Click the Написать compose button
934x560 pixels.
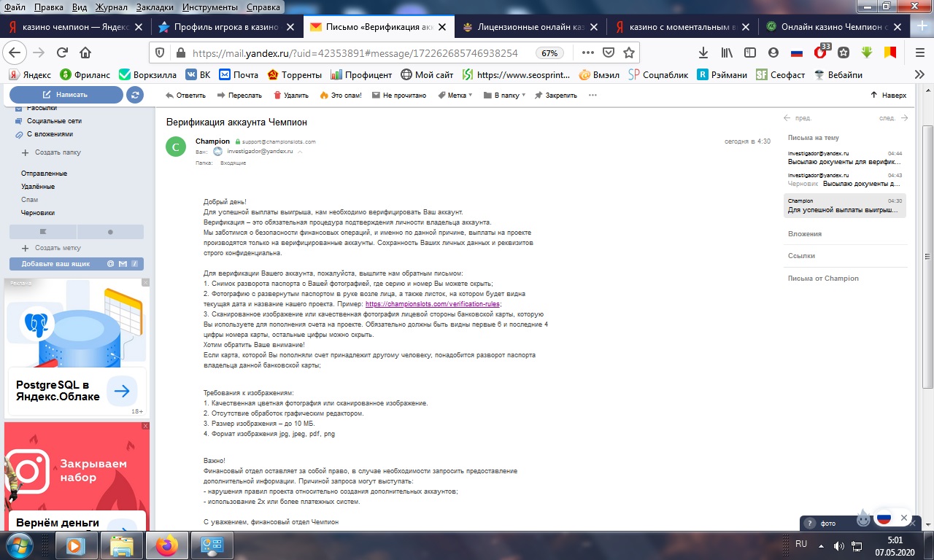(x=66, y=95)
